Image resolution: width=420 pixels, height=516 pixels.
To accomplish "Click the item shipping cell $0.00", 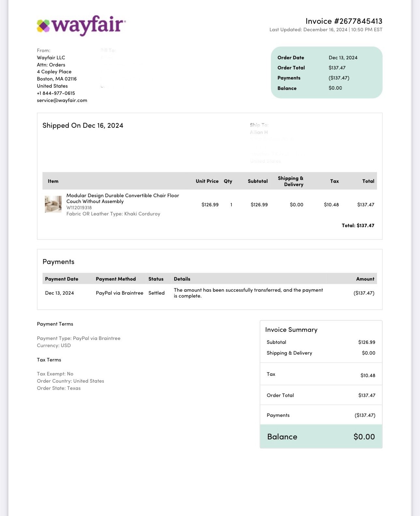I will pyautogui.click(x=296, y=205).
